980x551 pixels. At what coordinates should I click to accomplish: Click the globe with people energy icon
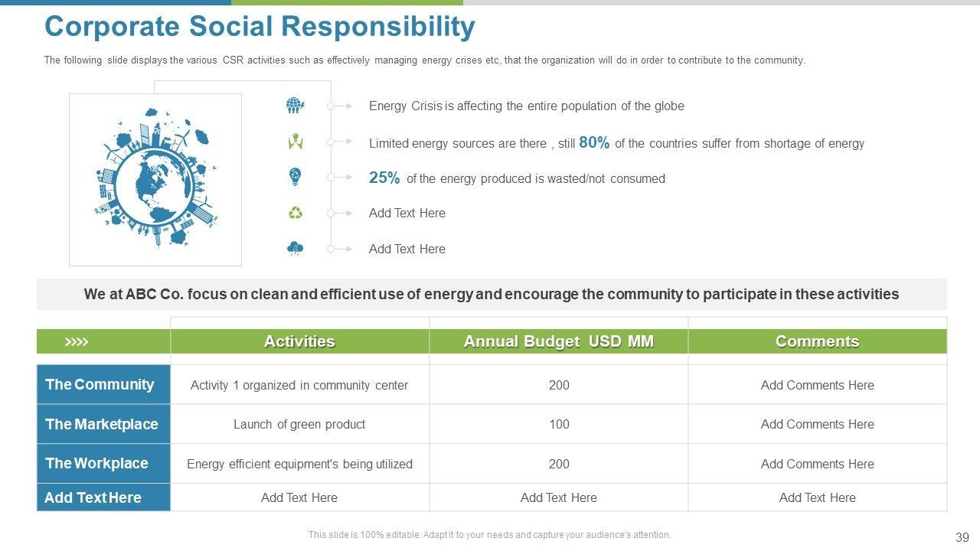295,106
